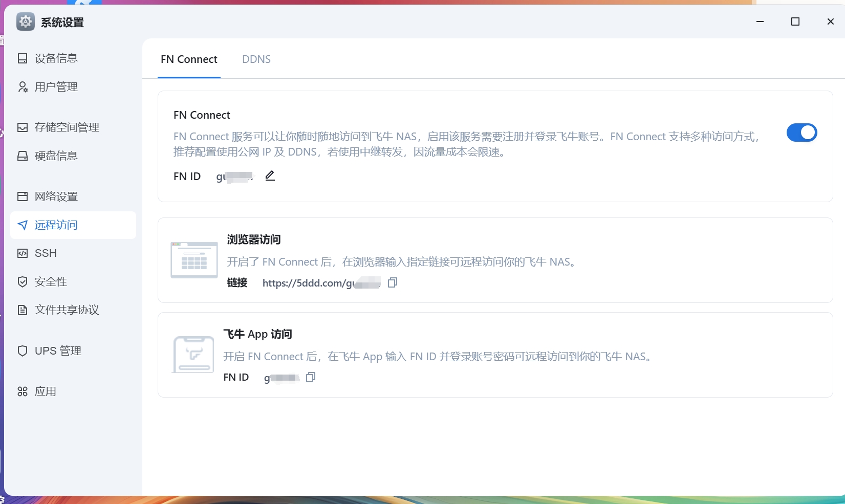Click the 浏览器访问 heading

click(x=254, y=239)
